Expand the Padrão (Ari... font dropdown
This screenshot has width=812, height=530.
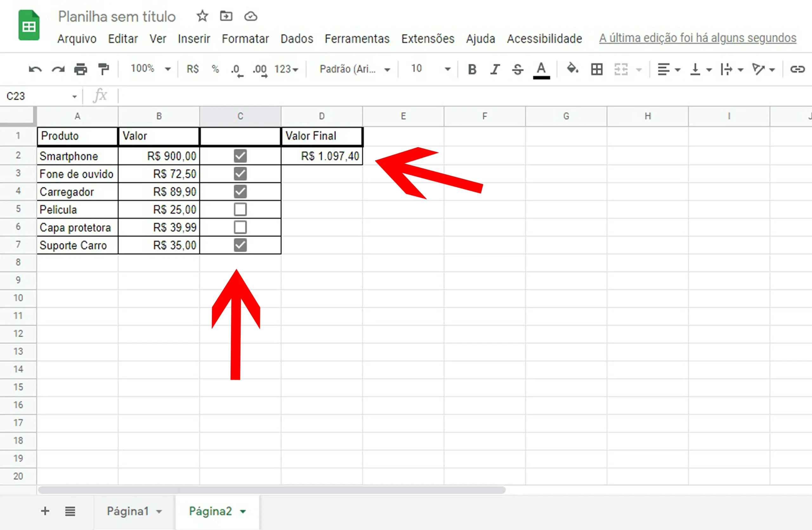coord(355,69)
